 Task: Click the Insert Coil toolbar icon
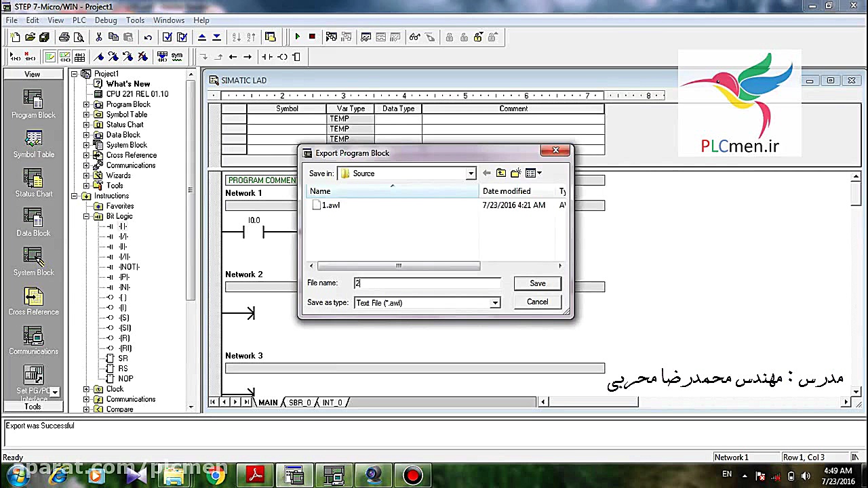tap(282, 57)
